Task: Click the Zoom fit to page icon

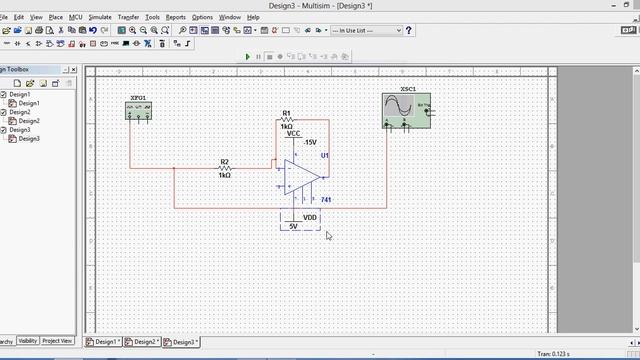Action: click(165, 31)
